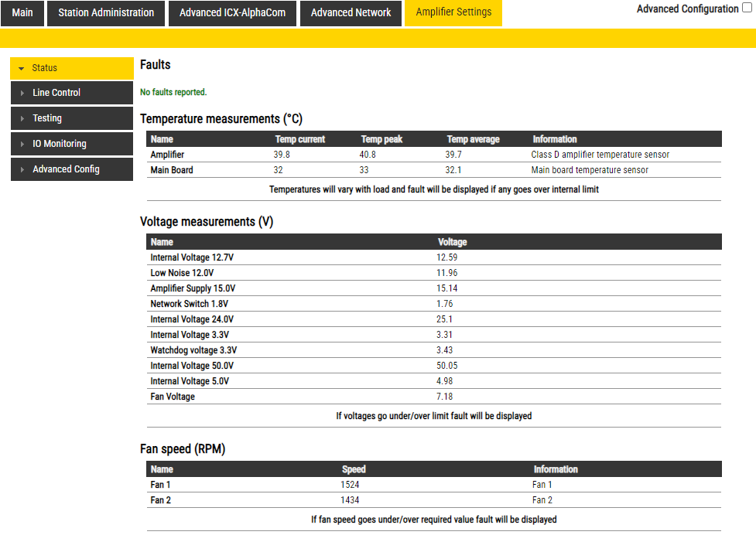Image resolution: width=756 pixels, height=535 pixels.
Task: Go to the Advanced Network tab
Action: point(351,13)
